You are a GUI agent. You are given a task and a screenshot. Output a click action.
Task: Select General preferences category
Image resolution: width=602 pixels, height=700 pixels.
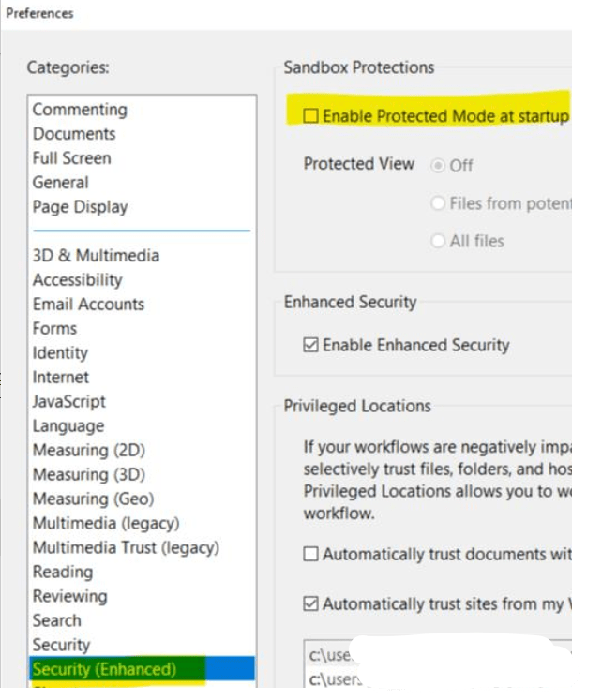point(61,183)
